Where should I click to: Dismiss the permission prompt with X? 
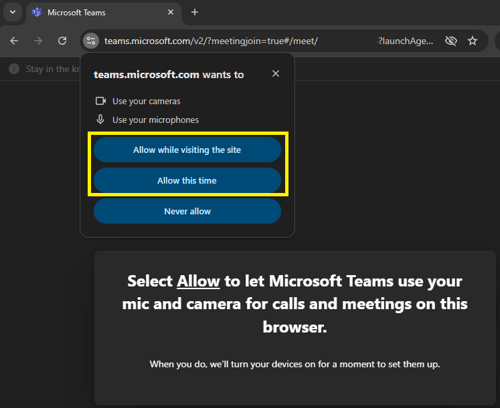[275, 74]
